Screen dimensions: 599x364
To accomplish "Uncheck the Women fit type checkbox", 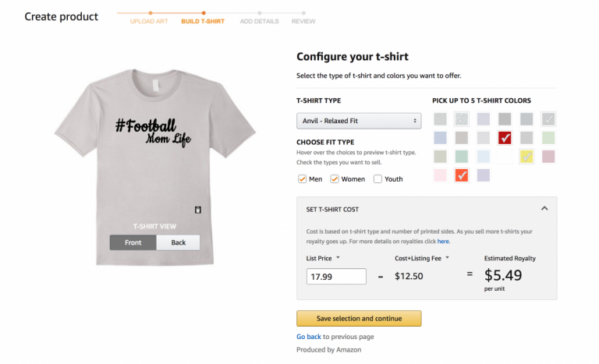I will coord(335,178).
